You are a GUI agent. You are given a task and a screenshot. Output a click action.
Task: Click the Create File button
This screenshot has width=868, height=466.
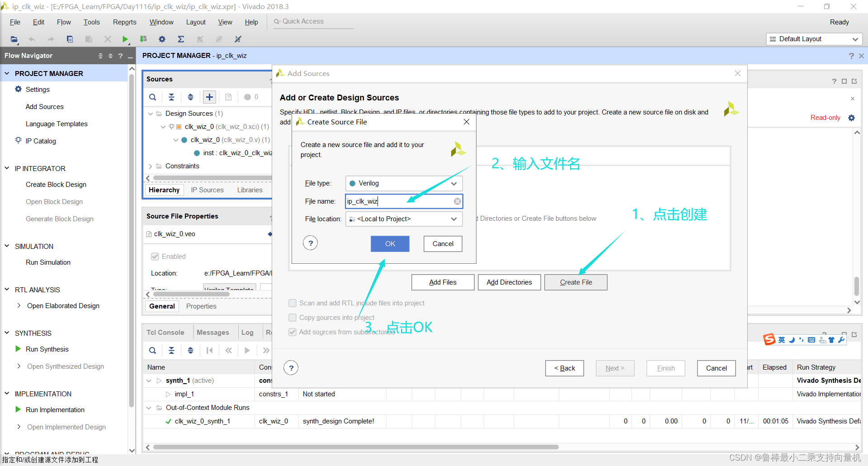pos(576,282)
